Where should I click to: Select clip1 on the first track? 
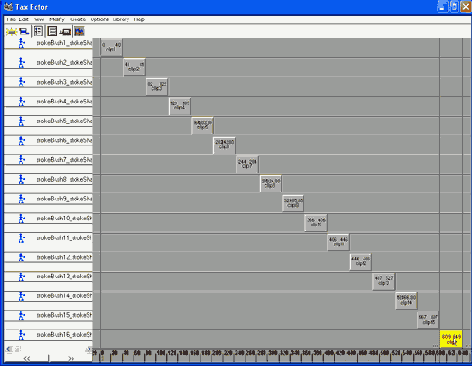point(111,47)
